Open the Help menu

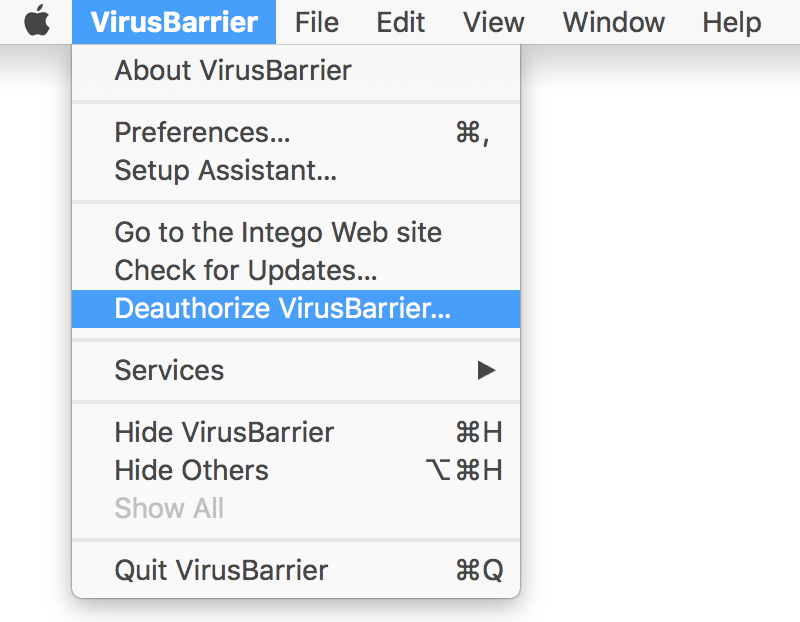[732, 22]
